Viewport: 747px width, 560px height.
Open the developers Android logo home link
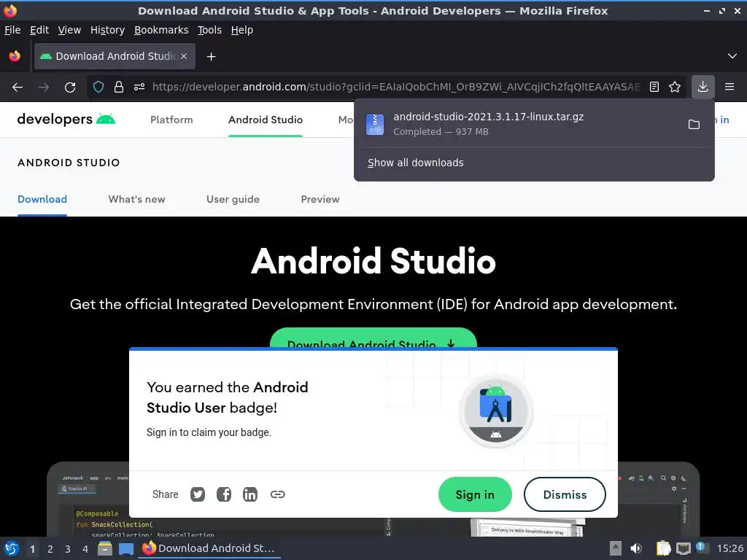click(66, 119)
